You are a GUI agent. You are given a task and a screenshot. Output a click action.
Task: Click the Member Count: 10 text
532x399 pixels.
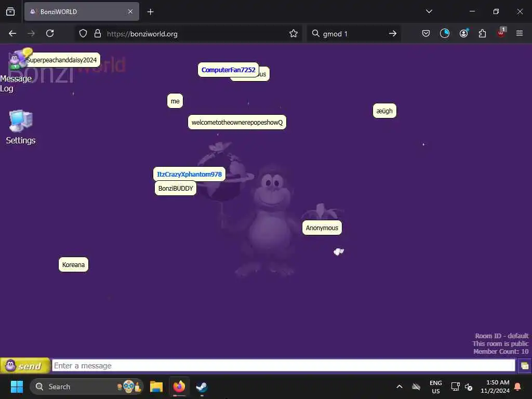pos(501,352)
